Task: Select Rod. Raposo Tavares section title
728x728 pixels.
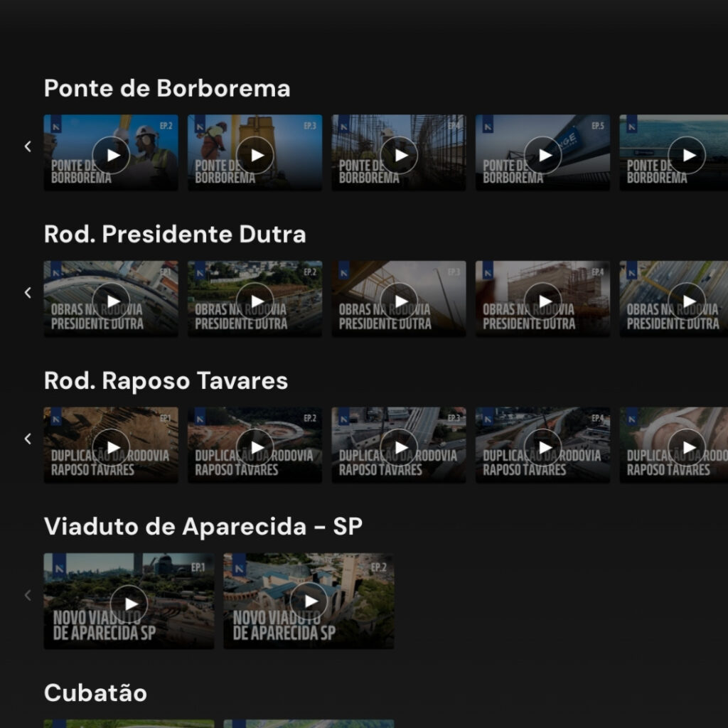Action: (x=166, y=381)
